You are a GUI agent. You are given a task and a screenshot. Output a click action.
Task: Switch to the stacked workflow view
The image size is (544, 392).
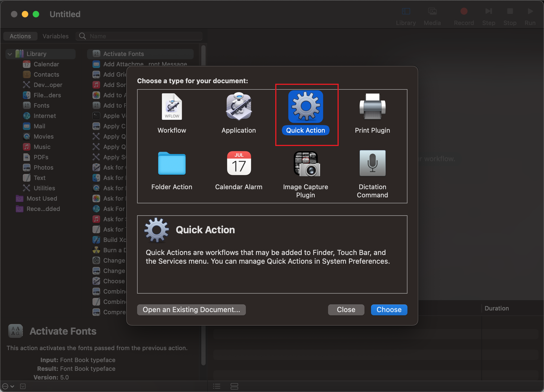(234, 386)
